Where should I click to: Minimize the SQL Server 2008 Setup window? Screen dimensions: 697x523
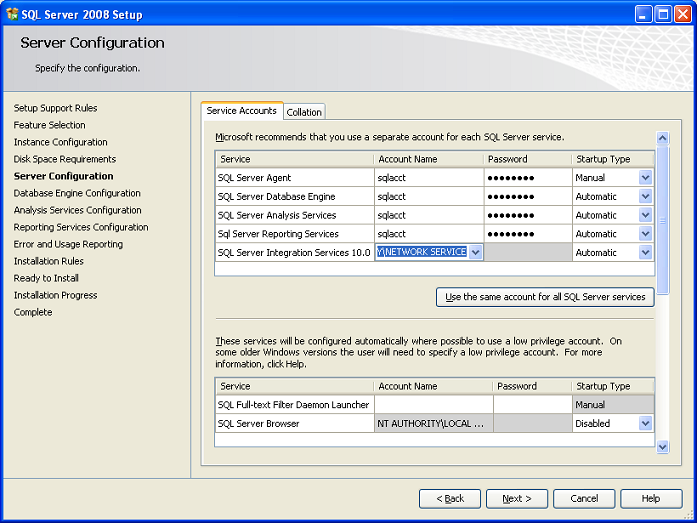[x=643, y=14]
